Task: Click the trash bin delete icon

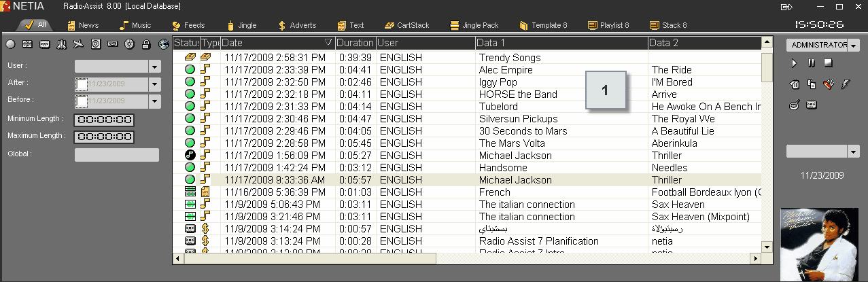Action: (794, 84)
